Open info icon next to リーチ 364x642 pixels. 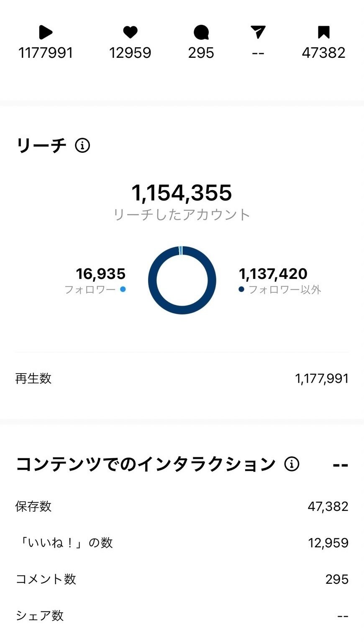(x=82, y=146)
